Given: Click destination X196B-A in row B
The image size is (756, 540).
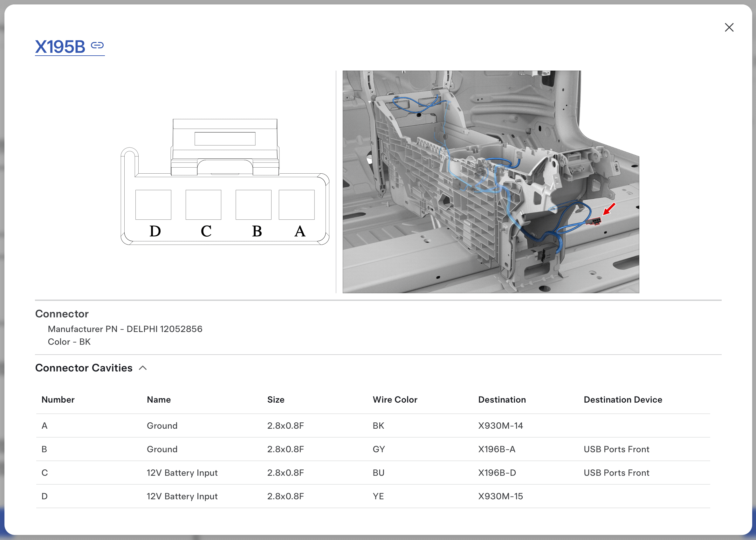Looking at the screenshot, I should 497,449.
